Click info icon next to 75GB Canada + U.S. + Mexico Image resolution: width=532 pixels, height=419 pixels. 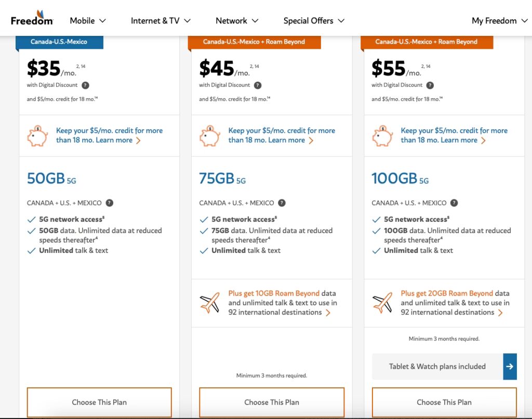point(282,203)
